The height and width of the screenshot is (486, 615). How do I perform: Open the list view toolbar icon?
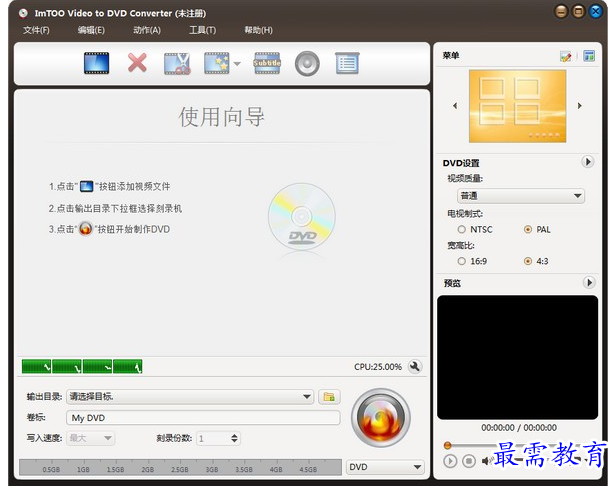347,63
